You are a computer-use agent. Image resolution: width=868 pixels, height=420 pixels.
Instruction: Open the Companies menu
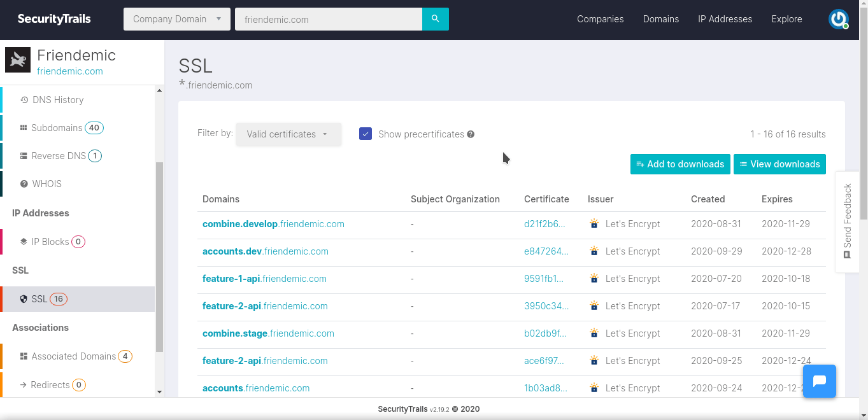coord(601,19)
